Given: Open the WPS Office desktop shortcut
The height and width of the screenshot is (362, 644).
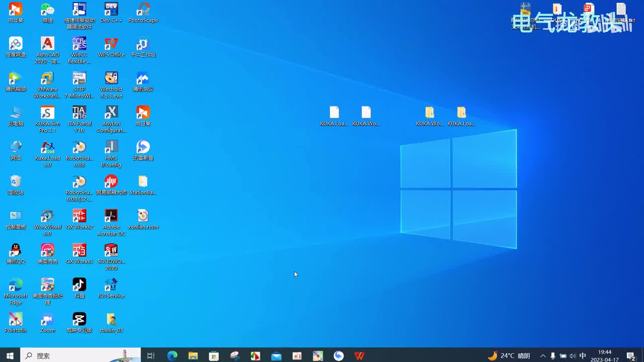Looking at the screenshot, I should click(x=111, y=47).
